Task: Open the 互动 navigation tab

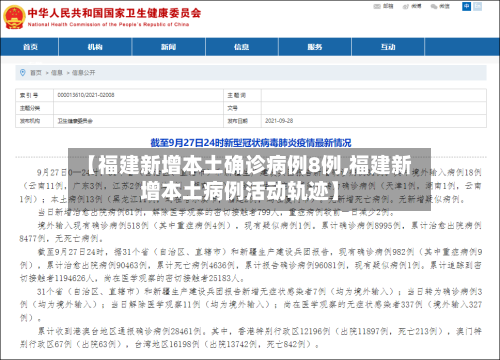Action: (x=388, y=47)
